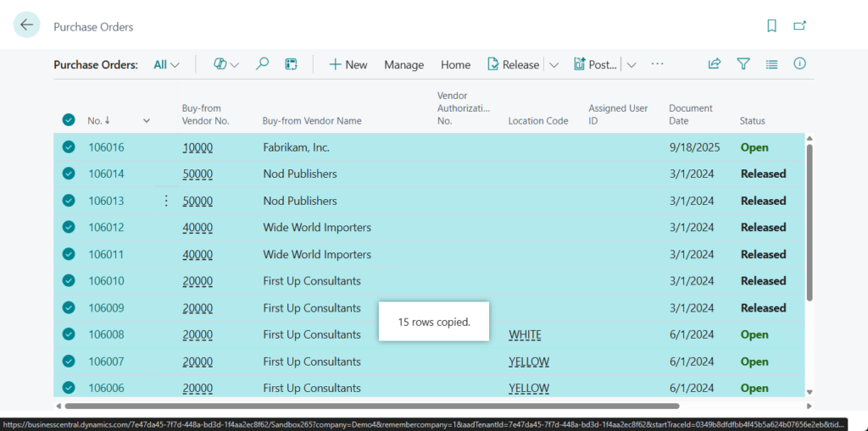
Task: Open the No. column dropdown chevron
Action: (147, 121)
